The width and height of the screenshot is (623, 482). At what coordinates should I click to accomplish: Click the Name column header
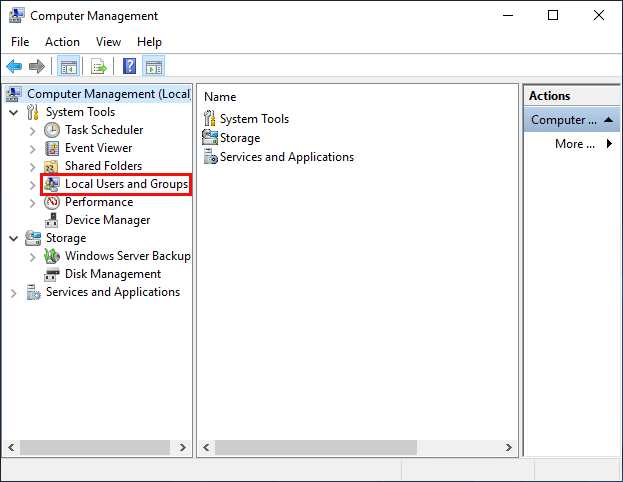click(x=220, y=97)
